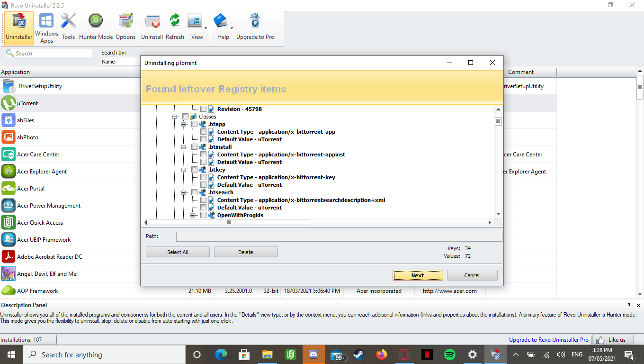Click the Windows taskbar search box
This screenshot has width=644, height=364.
click(x=104, y=355)
